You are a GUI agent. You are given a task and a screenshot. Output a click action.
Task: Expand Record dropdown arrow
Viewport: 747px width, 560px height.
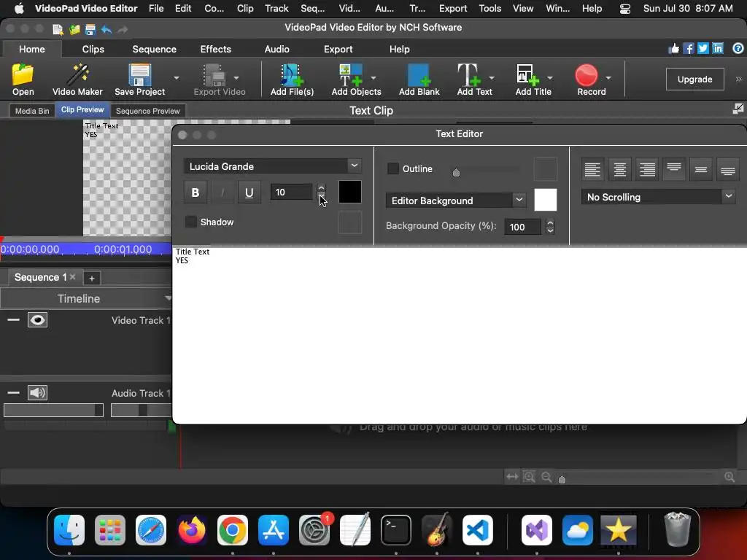click(x=608, y=77)
